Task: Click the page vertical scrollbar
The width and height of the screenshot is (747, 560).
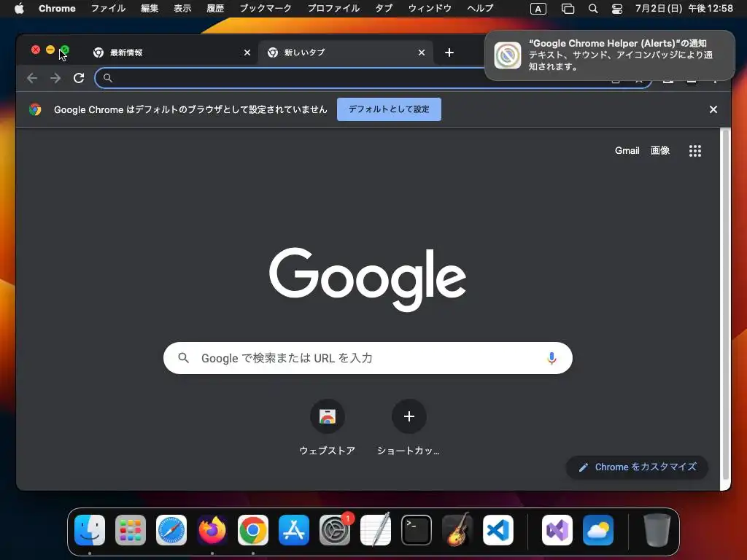Action: (725, 305)
